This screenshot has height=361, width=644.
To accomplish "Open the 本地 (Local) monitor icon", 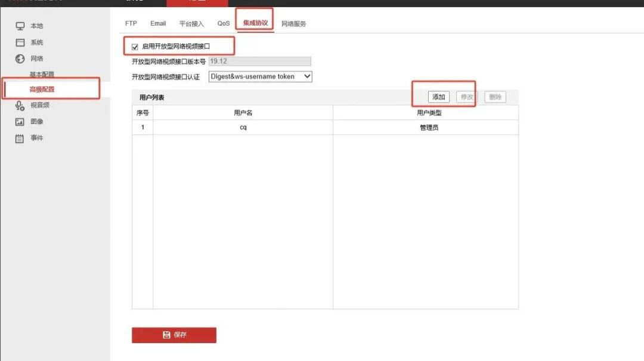I will click(x=20, y=26).
